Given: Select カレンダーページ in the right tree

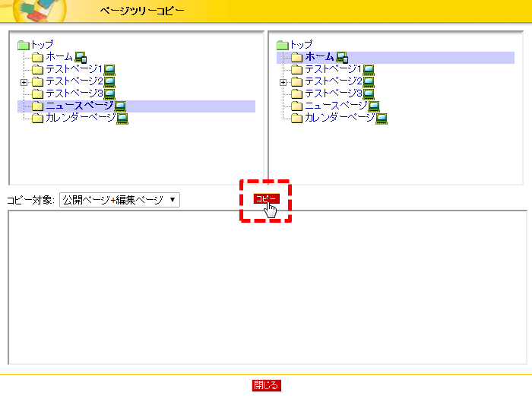Looking at the screenshot, I should pos(340,118).
